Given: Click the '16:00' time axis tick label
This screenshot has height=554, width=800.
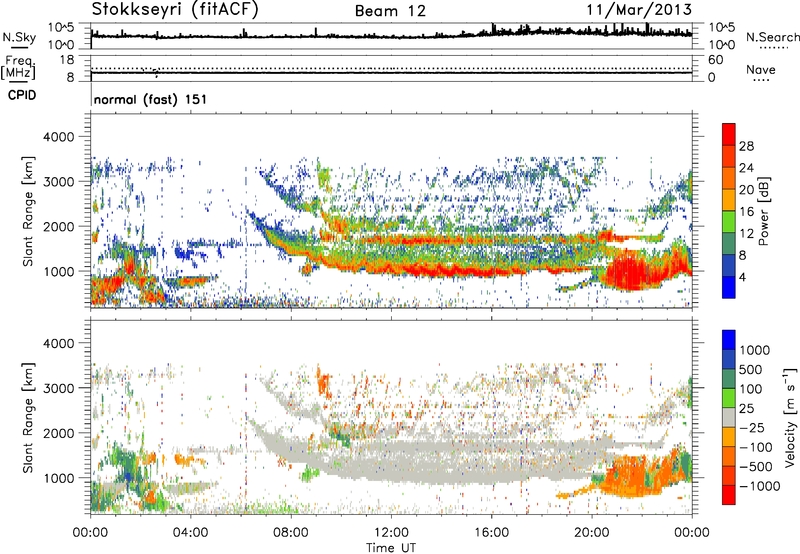Looking at the screenshot, I should coord(492,533).
